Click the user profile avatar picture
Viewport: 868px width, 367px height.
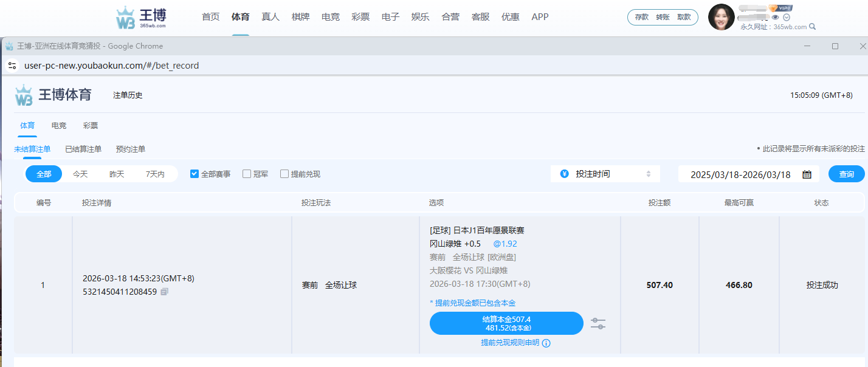point(721,17)
